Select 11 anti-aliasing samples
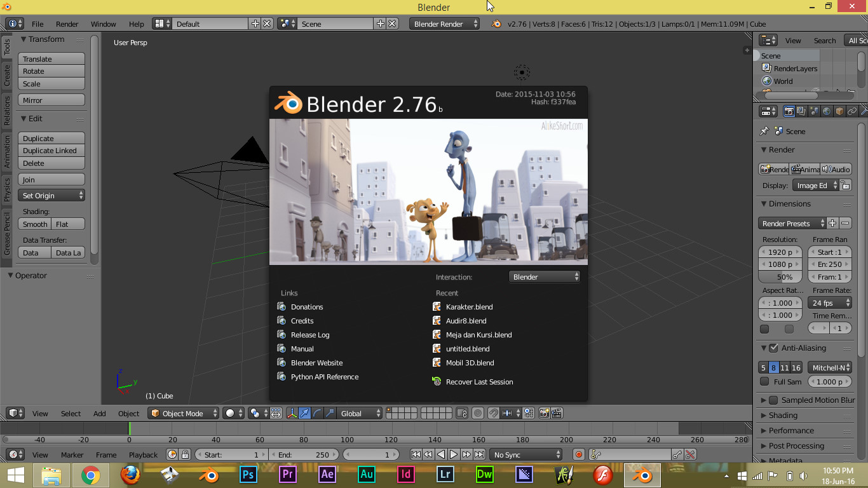 coord(785,367)
